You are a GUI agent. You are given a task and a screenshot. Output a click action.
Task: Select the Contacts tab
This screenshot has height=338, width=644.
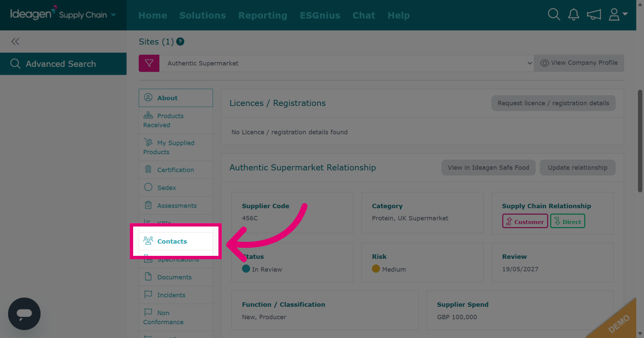click(176, 241)
